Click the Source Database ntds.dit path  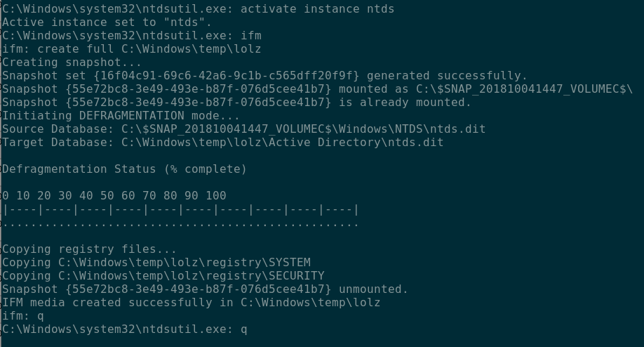pyautogui.click(x=303, y=129)
